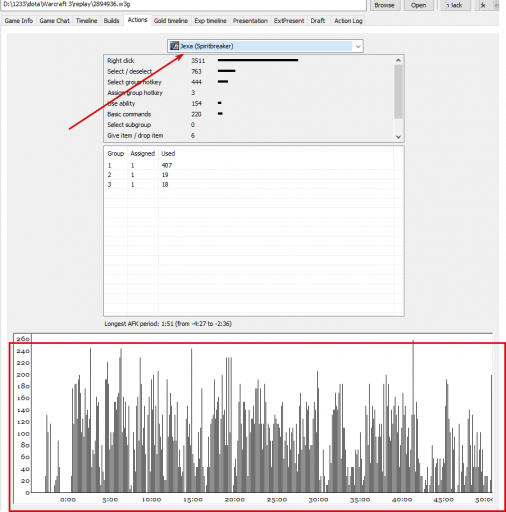506x512 pixels.
Task: Click the action list scroll down arrow
Action: [398, 137]
